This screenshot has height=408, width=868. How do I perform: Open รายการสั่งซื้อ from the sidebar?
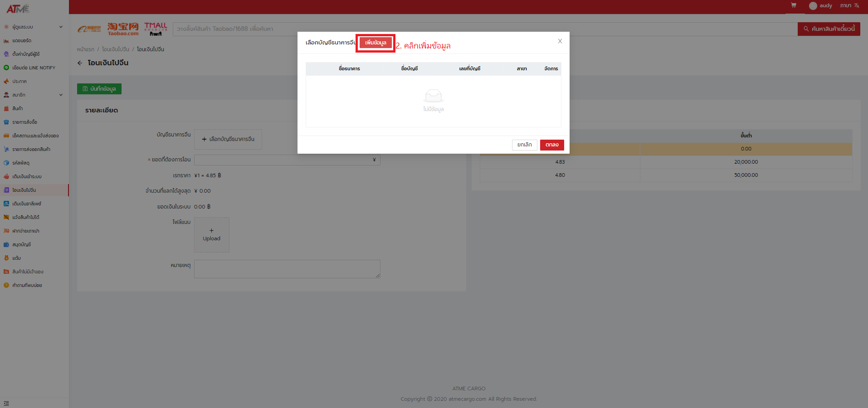click(25, 122)
